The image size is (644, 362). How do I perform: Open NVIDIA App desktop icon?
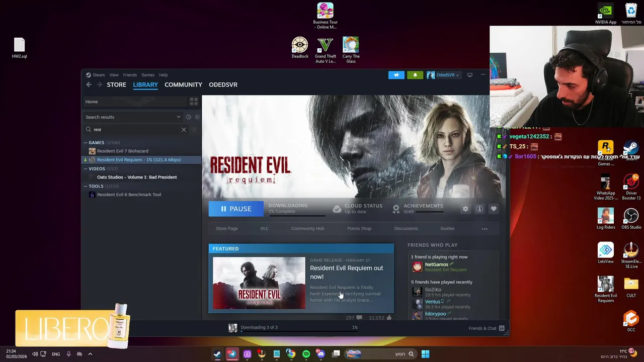(606, 14)
